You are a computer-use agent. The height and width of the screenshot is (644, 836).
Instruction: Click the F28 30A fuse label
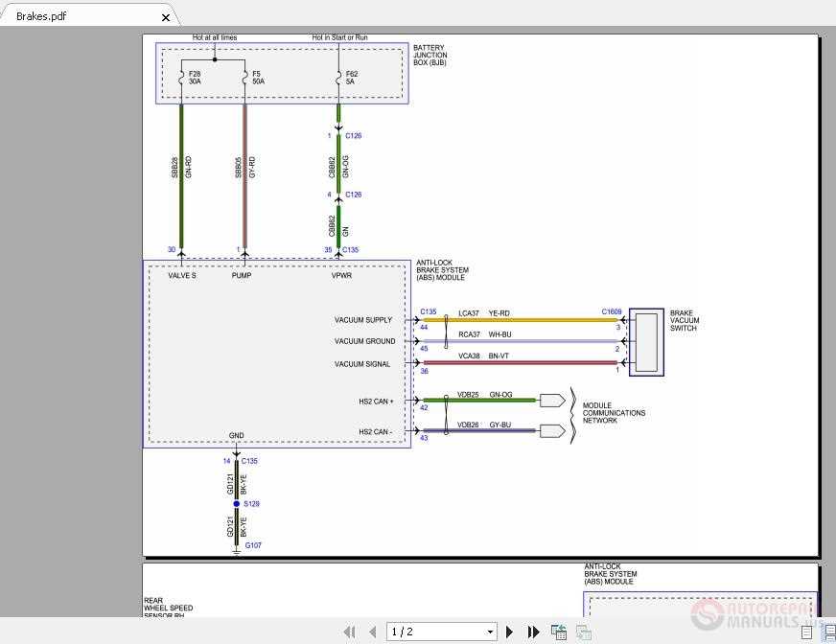click(x=195, y=78)
